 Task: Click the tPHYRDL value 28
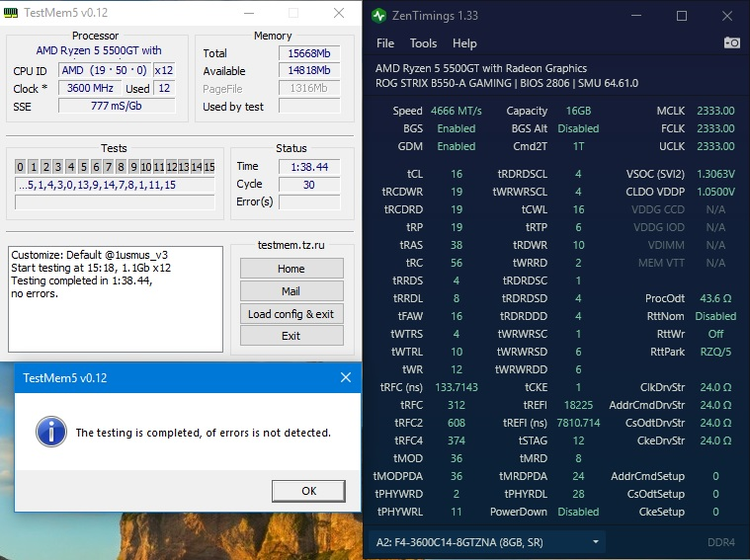pyautogui.click(x=578, y=494)
